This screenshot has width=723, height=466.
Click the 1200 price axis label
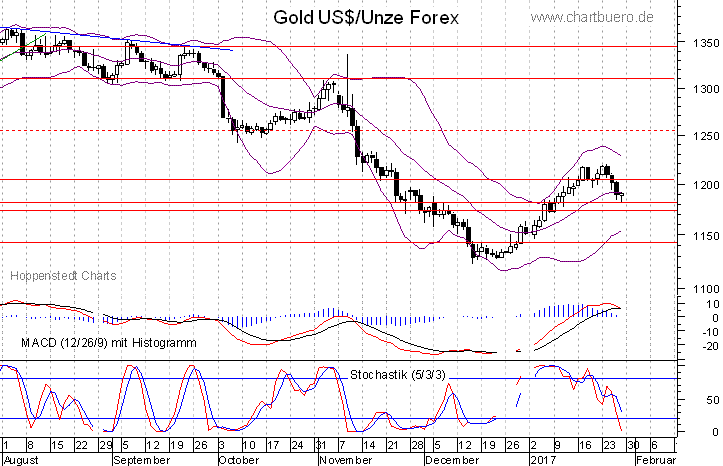(706, 185)
